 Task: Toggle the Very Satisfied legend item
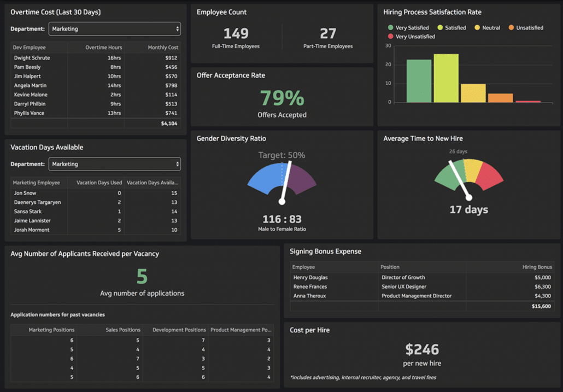pos(408,28)
